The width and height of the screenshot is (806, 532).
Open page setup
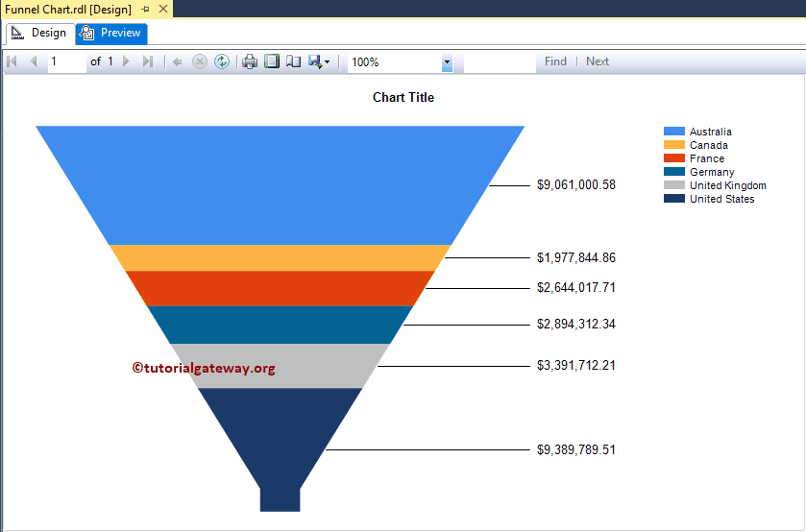click(294, 61)
